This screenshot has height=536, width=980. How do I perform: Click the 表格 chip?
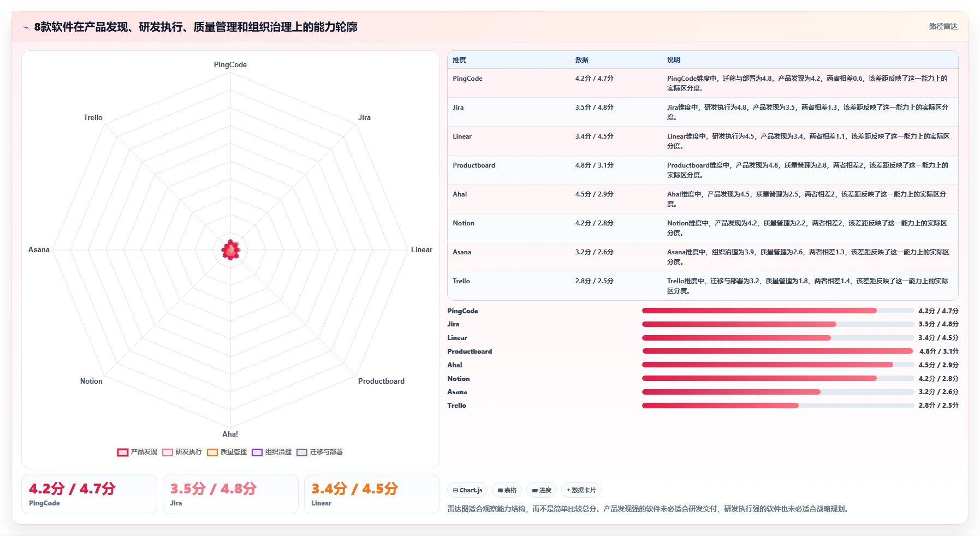pyautogui.click(x=507, y=490)
